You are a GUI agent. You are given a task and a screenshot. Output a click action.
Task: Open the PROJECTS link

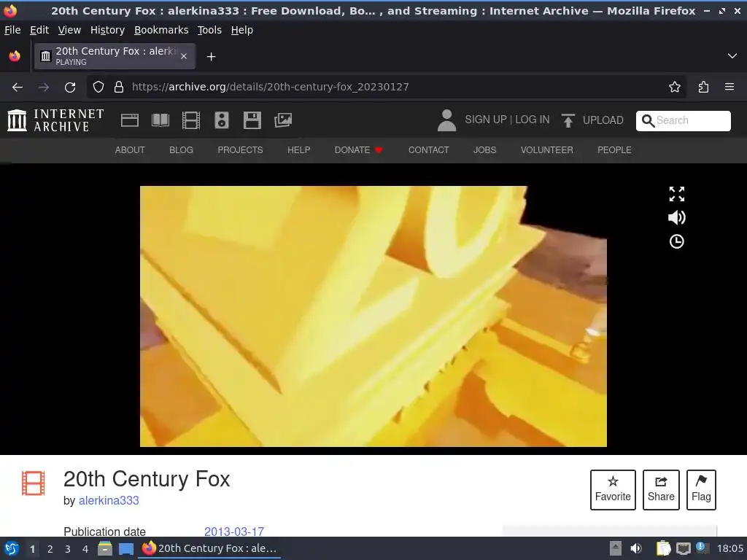click(x=240, y=150)
